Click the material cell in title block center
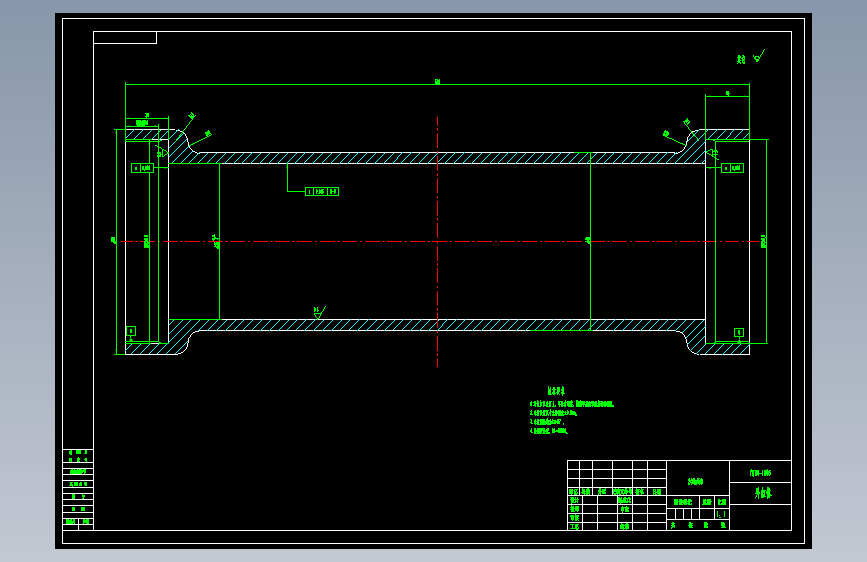 pyautogui.click(x=698, y=478)
